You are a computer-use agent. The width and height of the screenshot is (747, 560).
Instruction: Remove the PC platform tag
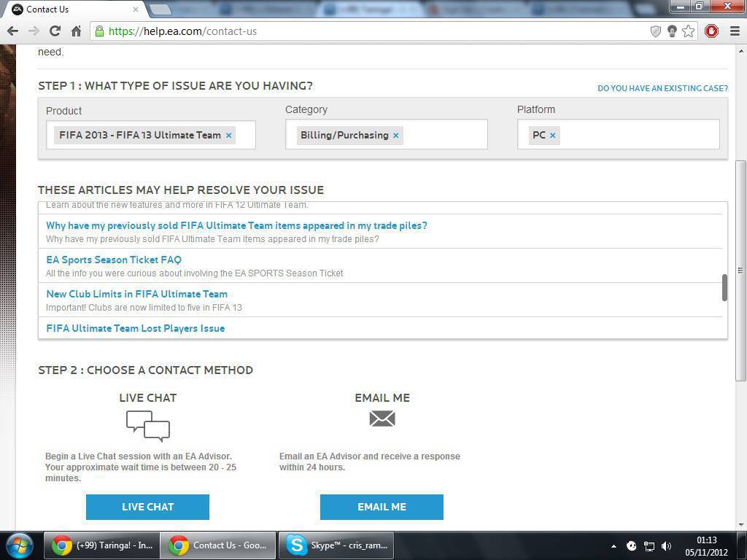tap(553, 135)
